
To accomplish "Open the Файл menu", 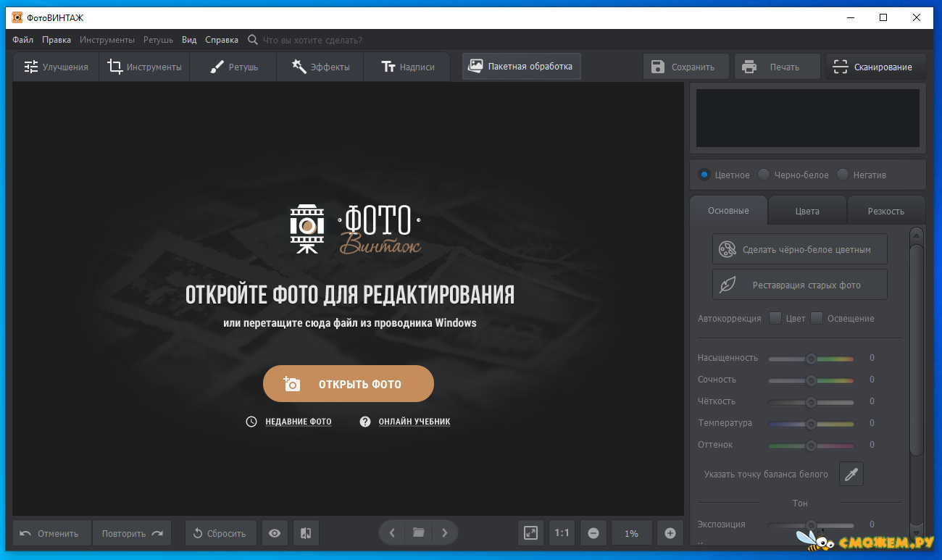I will 22,40.
